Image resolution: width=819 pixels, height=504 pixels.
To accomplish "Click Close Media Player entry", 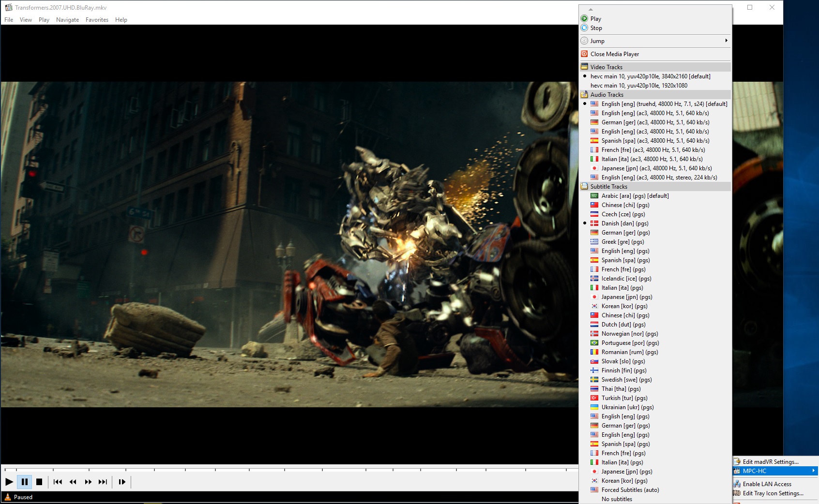I will tap(655, 54).
